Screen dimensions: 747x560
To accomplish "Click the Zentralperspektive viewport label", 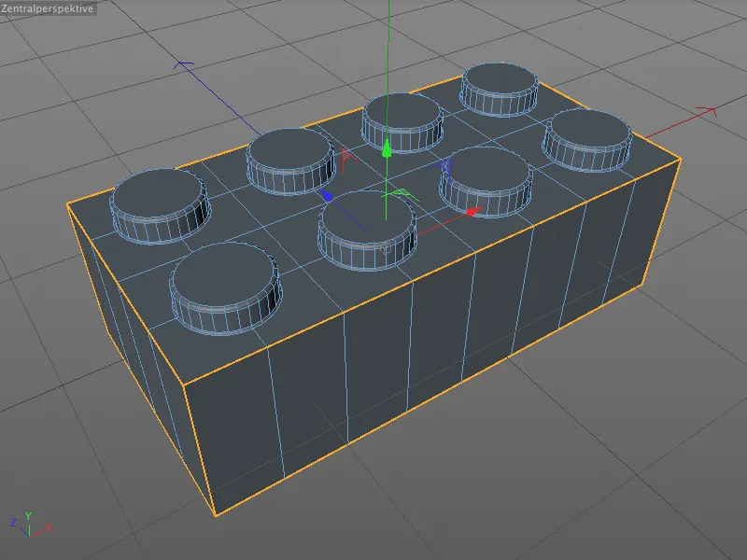I will pos(47,8).
